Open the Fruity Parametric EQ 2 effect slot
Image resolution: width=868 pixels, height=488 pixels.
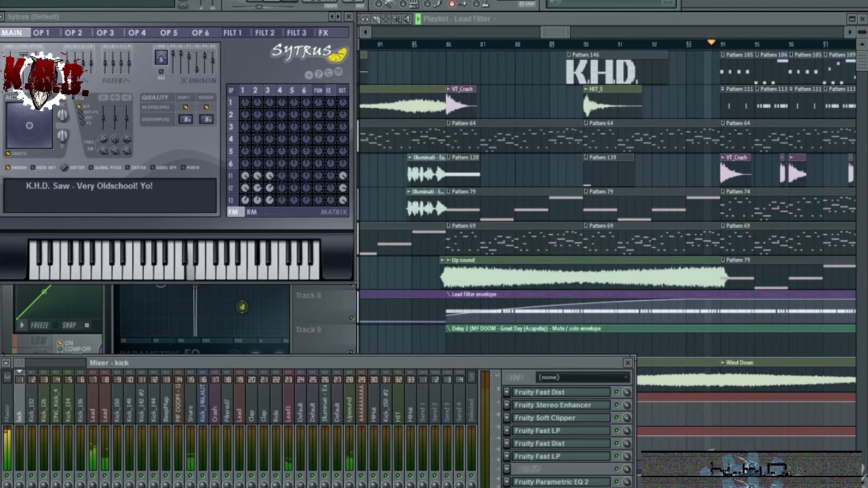[x=561, y=482]
